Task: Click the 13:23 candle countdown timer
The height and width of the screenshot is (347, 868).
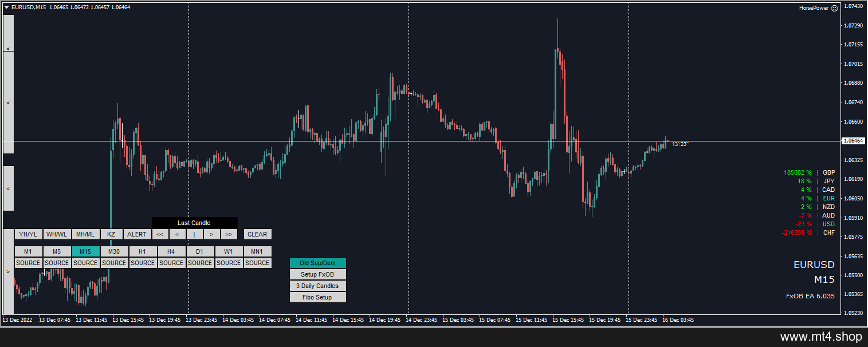Action: tap(680, 144)
